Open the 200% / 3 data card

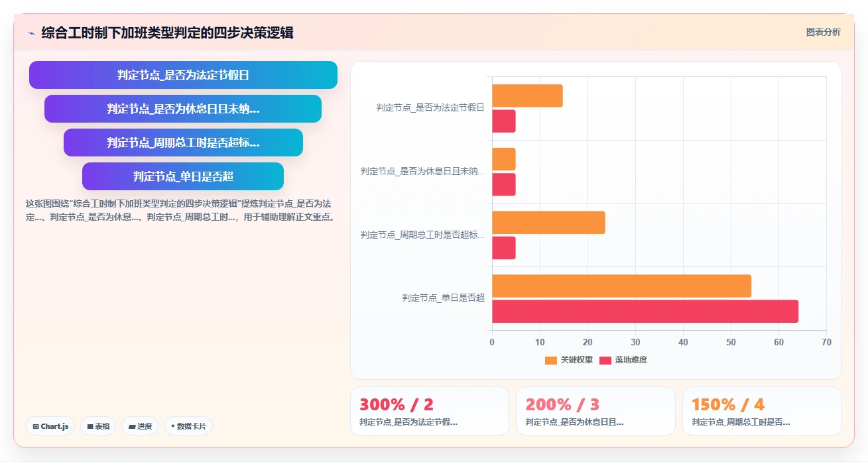pyautogui.click(x=595, y=411)
